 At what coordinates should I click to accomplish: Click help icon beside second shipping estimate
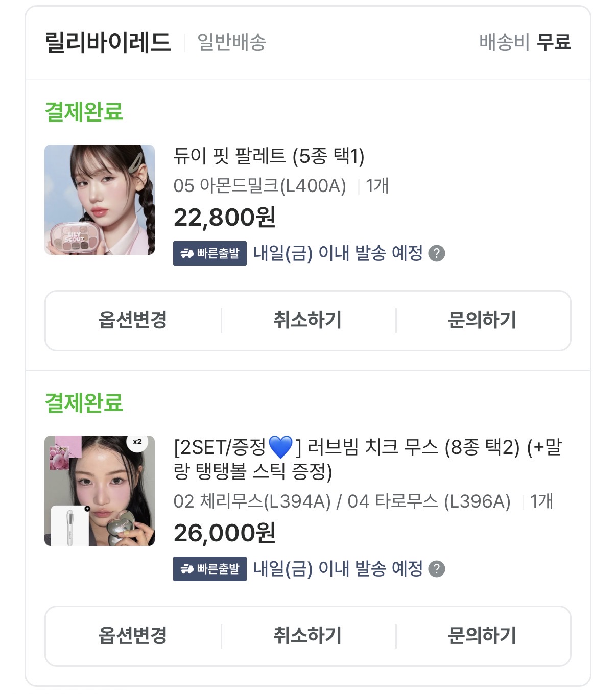click(x=436, y=569)
